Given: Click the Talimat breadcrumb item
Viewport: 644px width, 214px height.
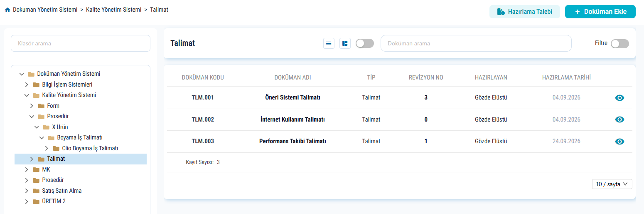Looking at the screenshot, I should pos(159,9).
